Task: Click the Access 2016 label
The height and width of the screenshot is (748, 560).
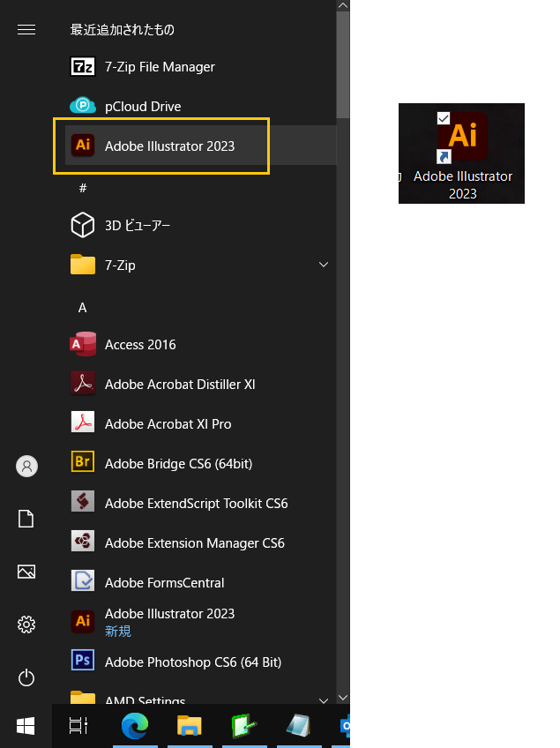Action: tap(140, 344)
